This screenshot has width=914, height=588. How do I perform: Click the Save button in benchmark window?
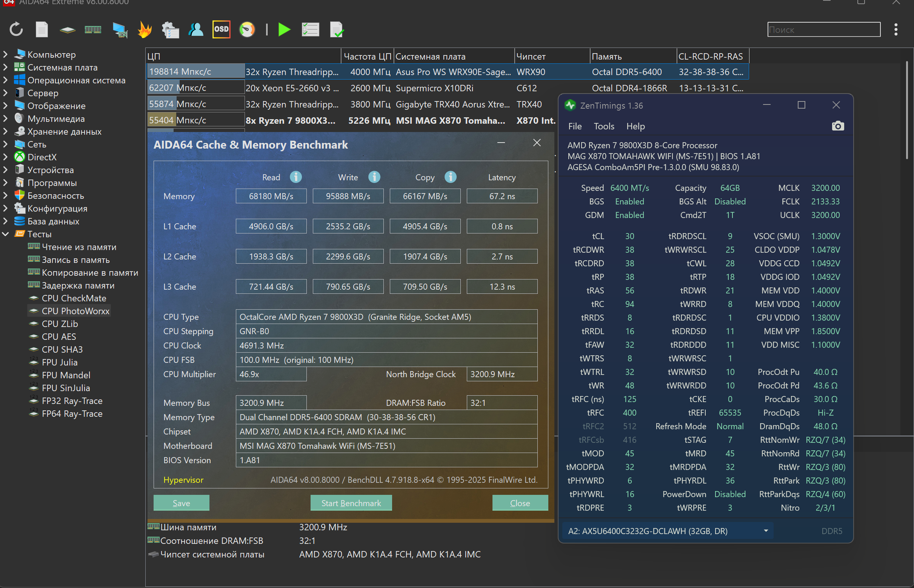(x=181, y=503)
